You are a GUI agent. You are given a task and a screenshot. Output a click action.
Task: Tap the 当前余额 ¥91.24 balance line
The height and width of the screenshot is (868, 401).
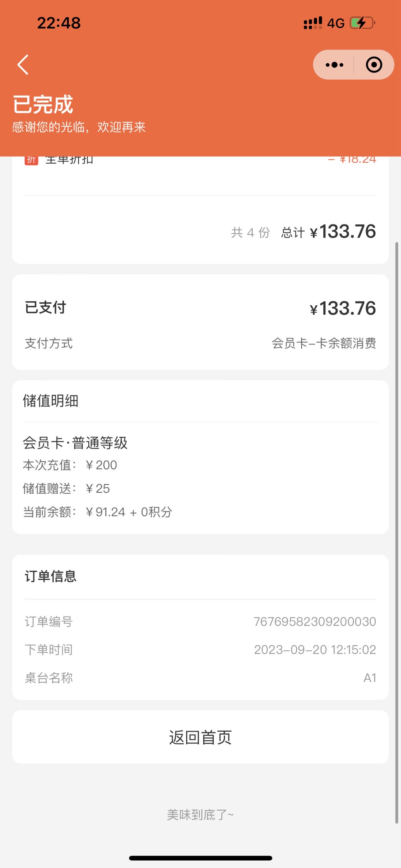point(98,512)
